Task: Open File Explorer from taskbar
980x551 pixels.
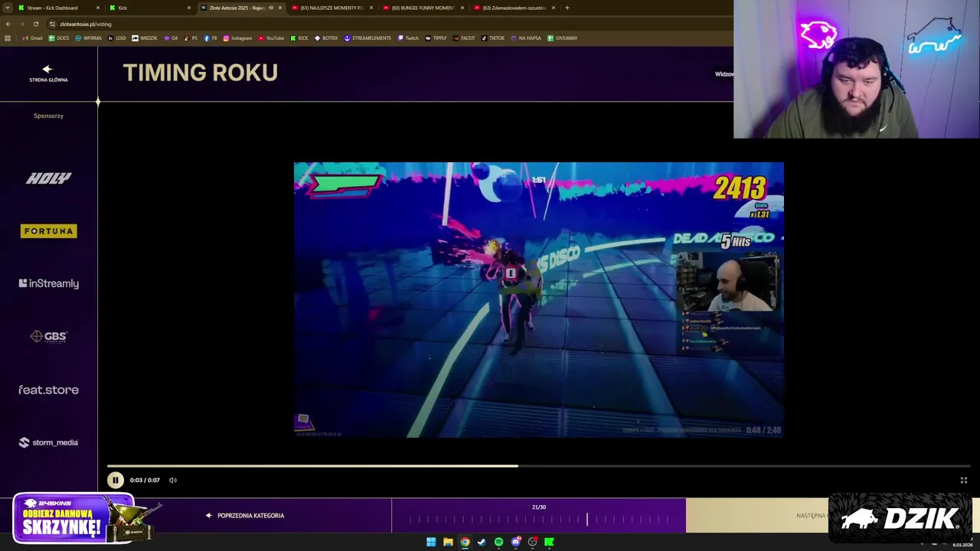Action: [448, 542]
